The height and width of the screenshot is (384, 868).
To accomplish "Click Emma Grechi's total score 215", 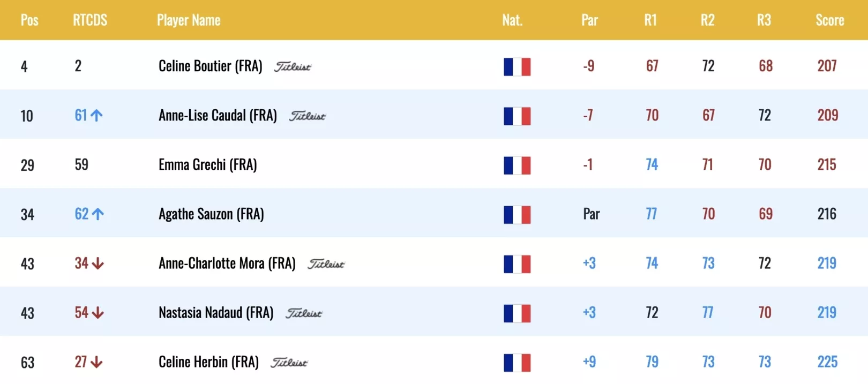I will coord(827,165).
